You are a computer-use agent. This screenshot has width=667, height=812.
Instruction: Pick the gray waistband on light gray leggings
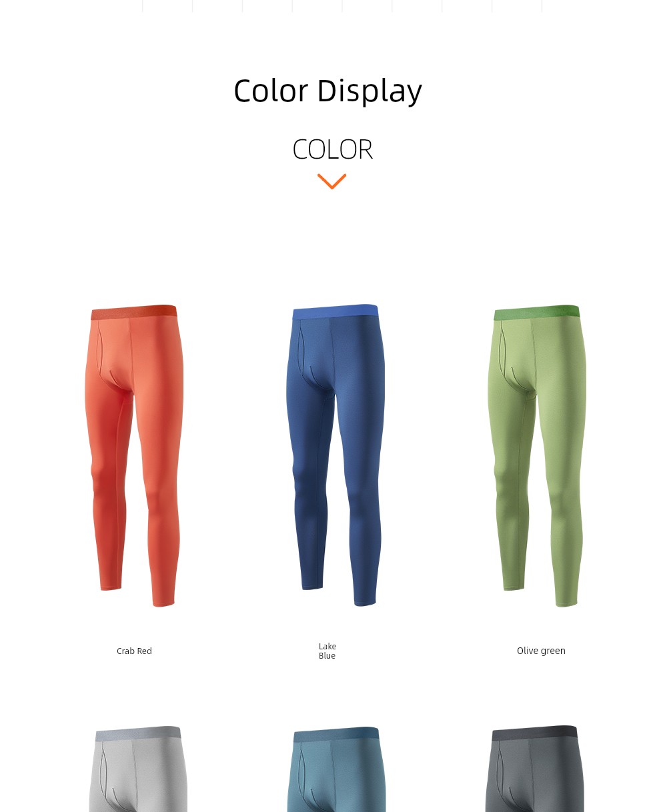(x=138, y=734)
